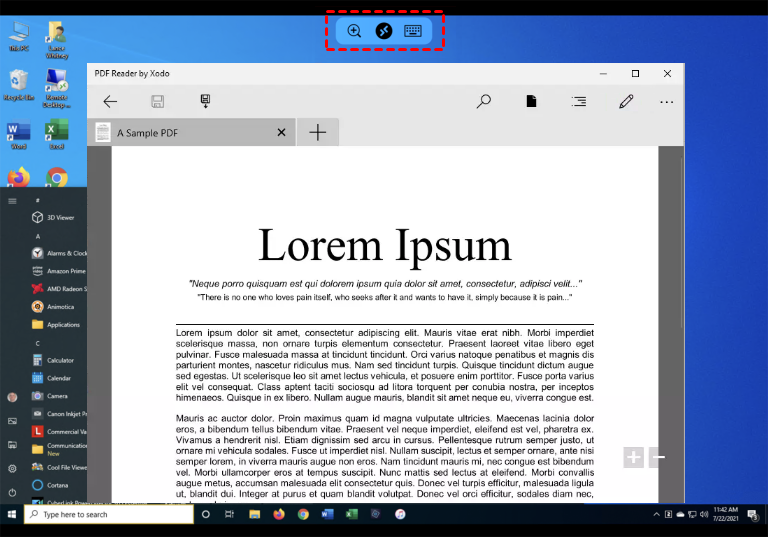Switch to the A Sample PDF tab

180,132
